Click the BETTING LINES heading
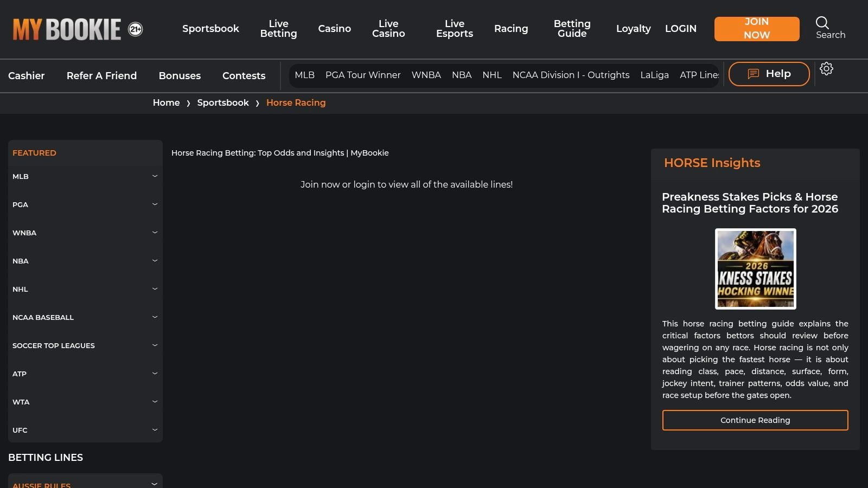 coord(46,458)
